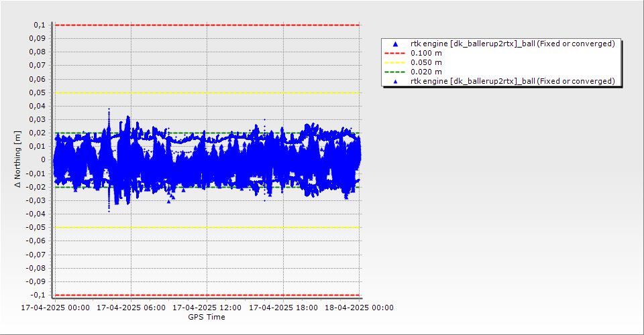Click the large blue triangle legend marker
This screenshot has width=644, height=335.
coord(396,44)
